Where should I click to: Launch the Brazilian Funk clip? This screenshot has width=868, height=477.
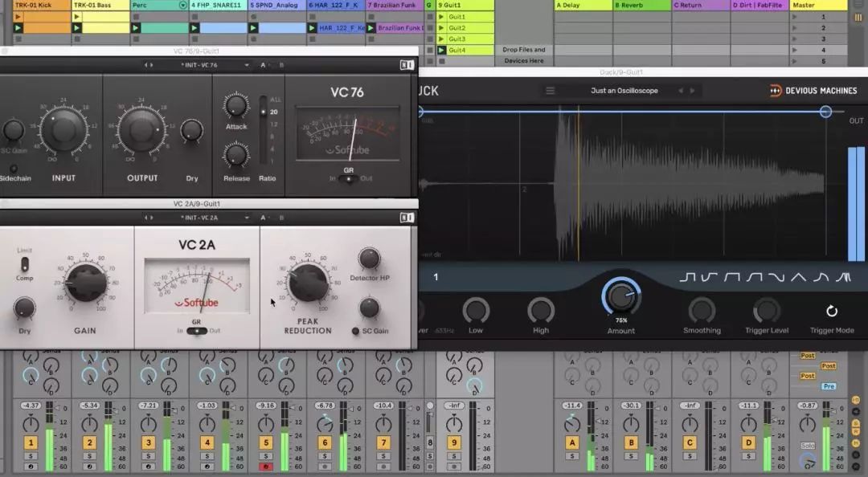point(371,27)
